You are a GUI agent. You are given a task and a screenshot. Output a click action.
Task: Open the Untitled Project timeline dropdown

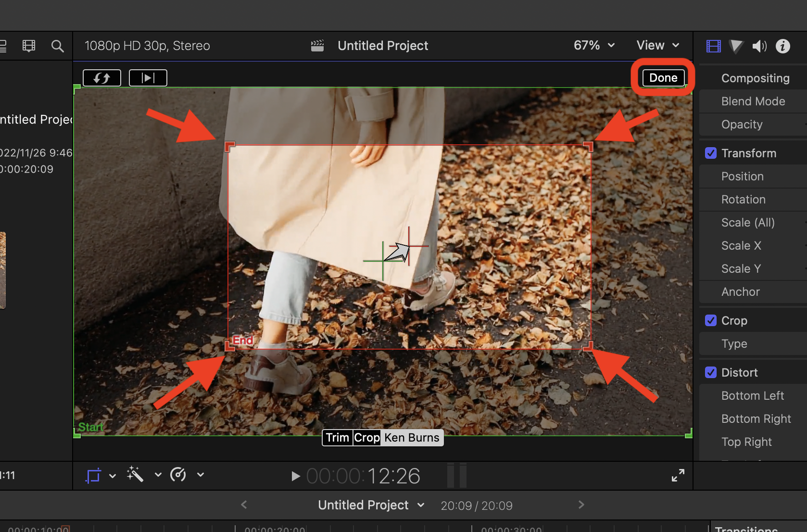coord(371,505)
